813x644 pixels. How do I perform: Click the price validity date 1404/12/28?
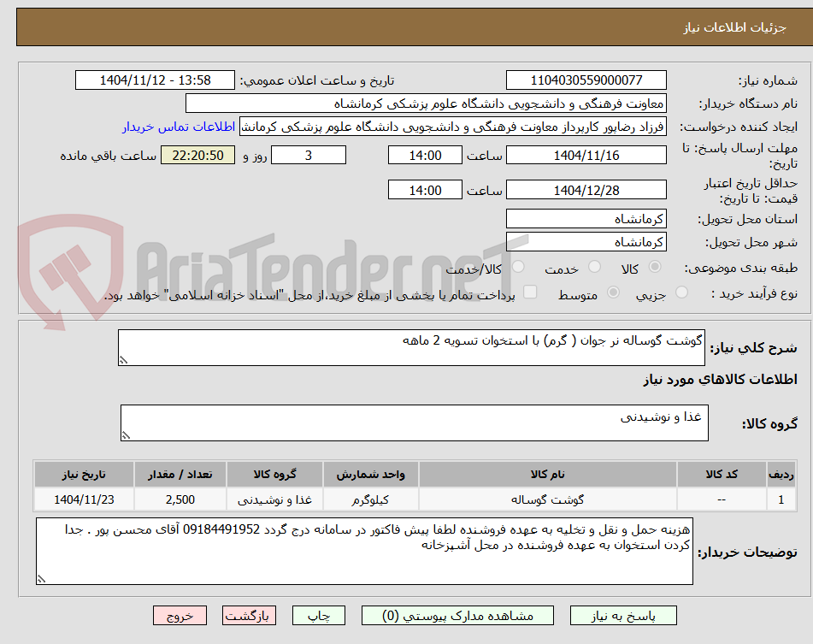click(586, 190)
